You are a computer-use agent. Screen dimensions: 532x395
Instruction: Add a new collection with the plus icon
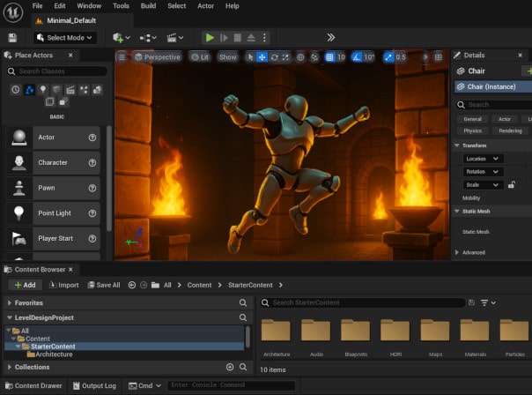(230, 367)
